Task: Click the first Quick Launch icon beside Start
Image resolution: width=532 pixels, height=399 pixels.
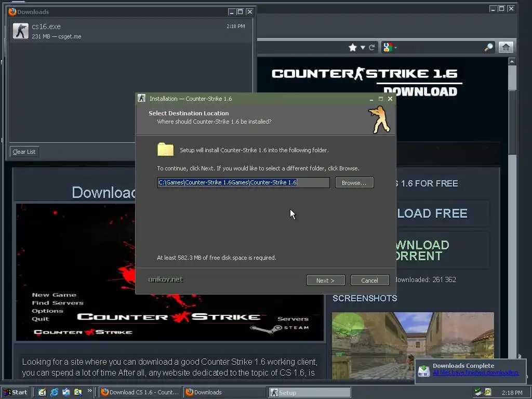Action: tap(42, 392)
